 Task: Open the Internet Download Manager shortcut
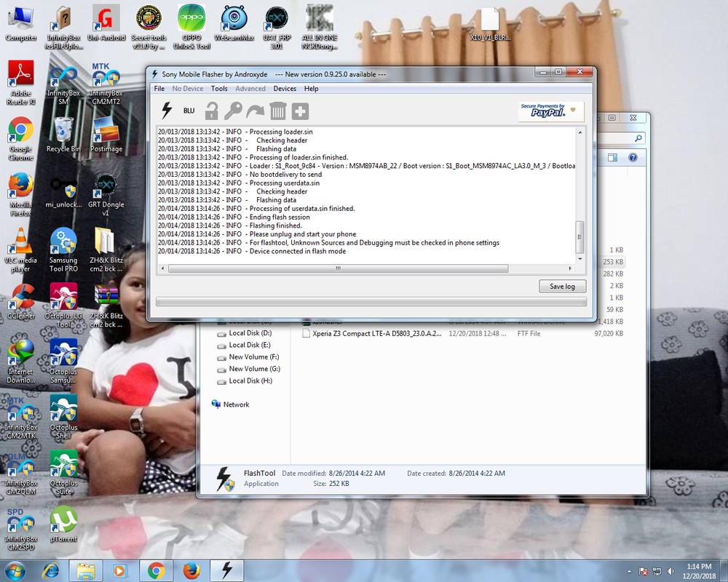tap(21, 362)
